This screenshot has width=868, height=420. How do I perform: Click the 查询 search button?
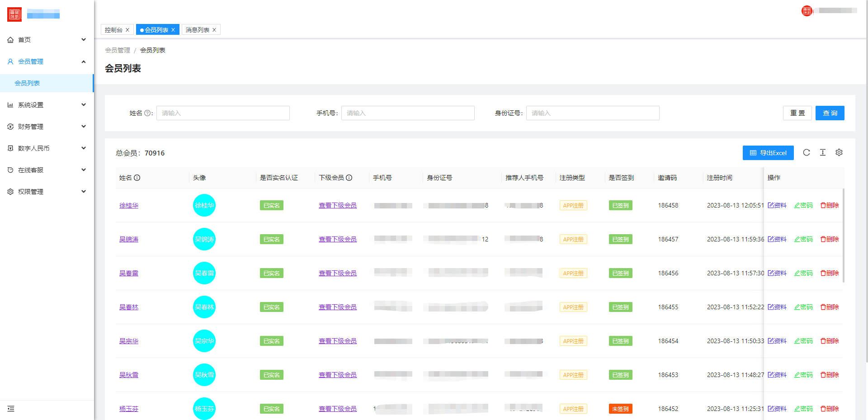point(830,113)
